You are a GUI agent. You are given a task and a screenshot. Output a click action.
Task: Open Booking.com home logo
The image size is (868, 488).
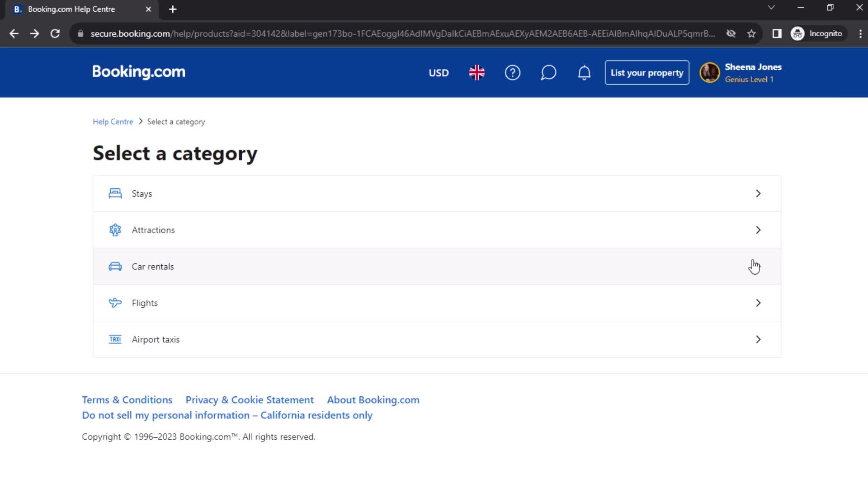139,72
